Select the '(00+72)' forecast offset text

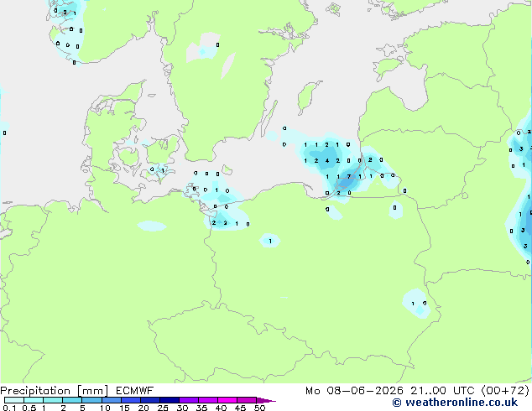505,391
